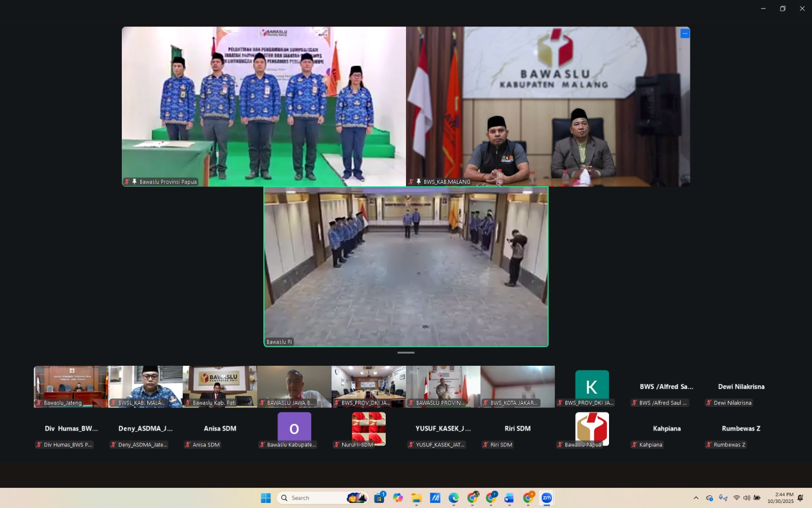Select the Bawaslu Provinsi Papua video tile
The width and height of the screenshot is (812, 508).
[264, 107]
